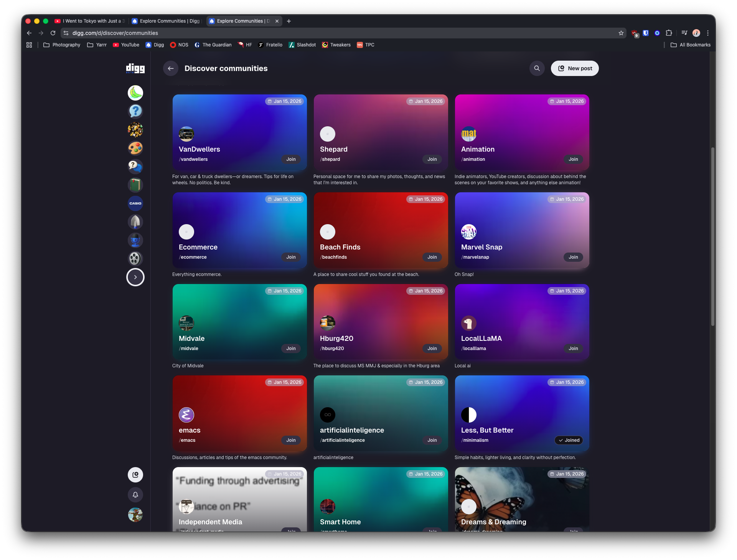Expand more communities with the chevron arrow

pos(135,277)
